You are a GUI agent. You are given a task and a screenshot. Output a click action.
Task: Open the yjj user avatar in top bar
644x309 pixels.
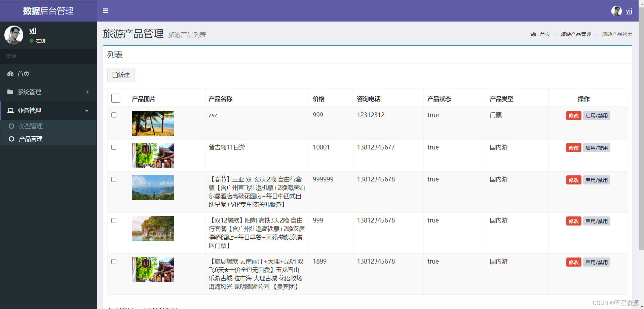[x=616, y=11]
